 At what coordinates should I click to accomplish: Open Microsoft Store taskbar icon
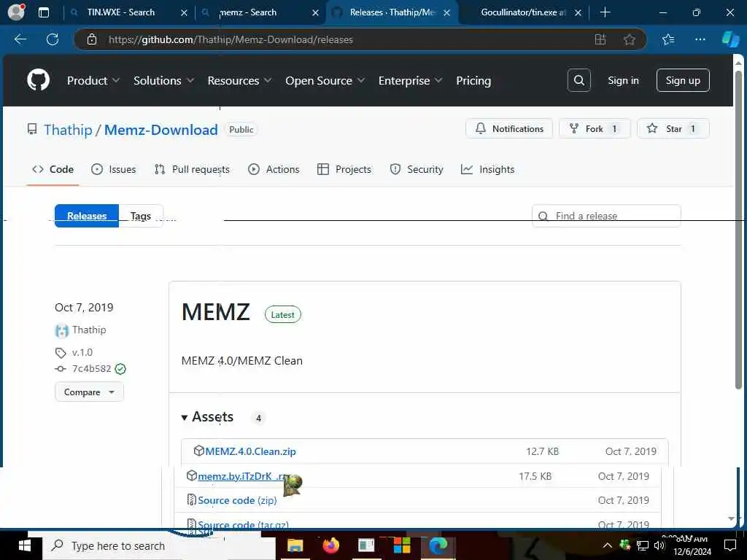click(x=402, y=545)
